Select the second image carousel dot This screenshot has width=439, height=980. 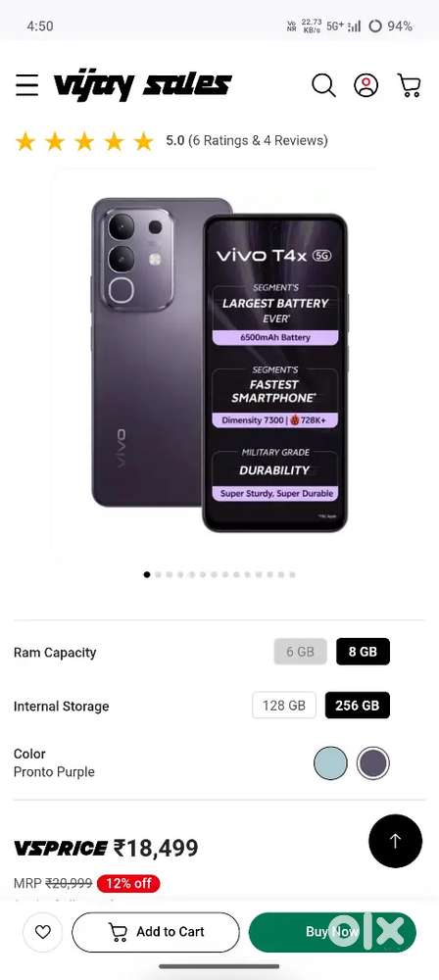[158, 574]
